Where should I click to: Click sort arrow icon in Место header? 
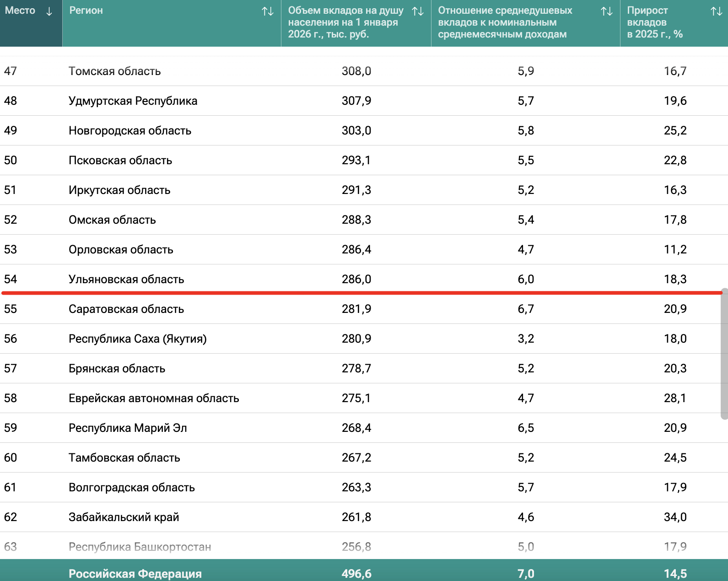49,11
